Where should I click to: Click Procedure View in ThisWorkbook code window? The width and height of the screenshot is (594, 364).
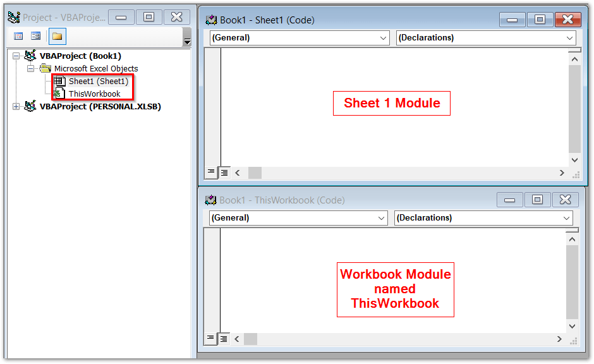click(210, 339)
